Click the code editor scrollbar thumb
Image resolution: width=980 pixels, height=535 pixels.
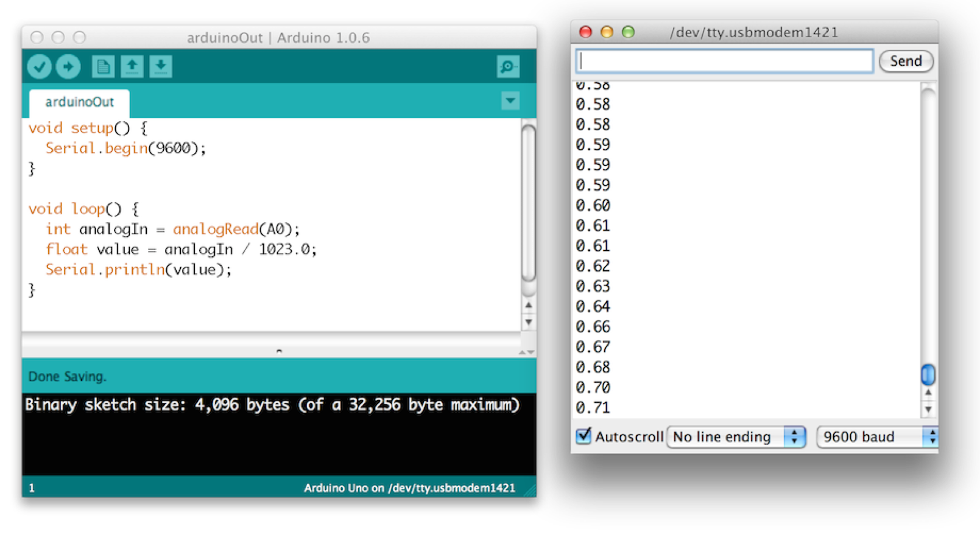[529, 204]
